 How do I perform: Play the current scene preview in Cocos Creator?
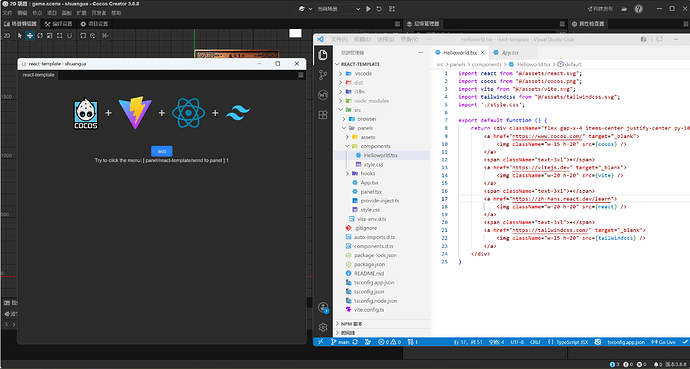point(368,9)
